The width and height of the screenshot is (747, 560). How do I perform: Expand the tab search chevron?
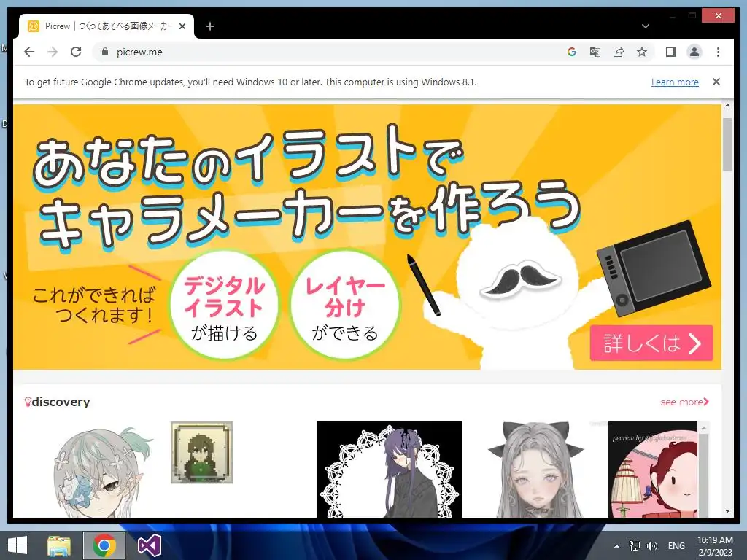[645, 26]
